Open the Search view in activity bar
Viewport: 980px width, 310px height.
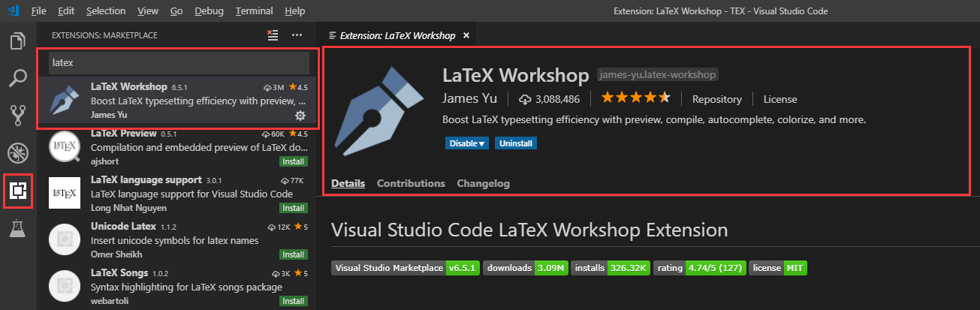pyautogui.click(x=18, y=78)
